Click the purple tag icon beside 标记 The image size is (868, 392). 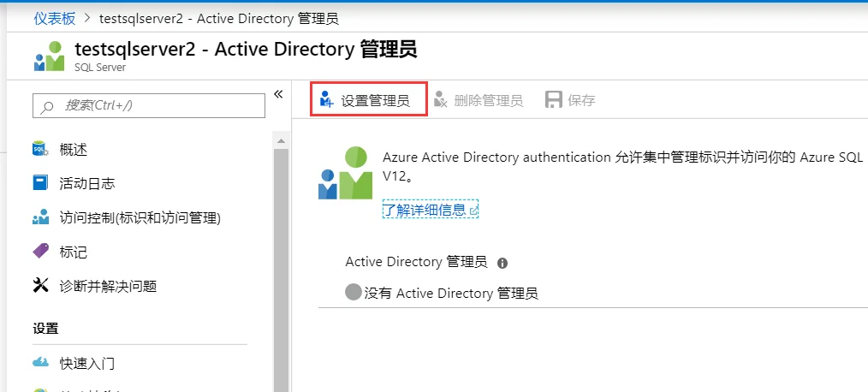(x=41, y=252)
